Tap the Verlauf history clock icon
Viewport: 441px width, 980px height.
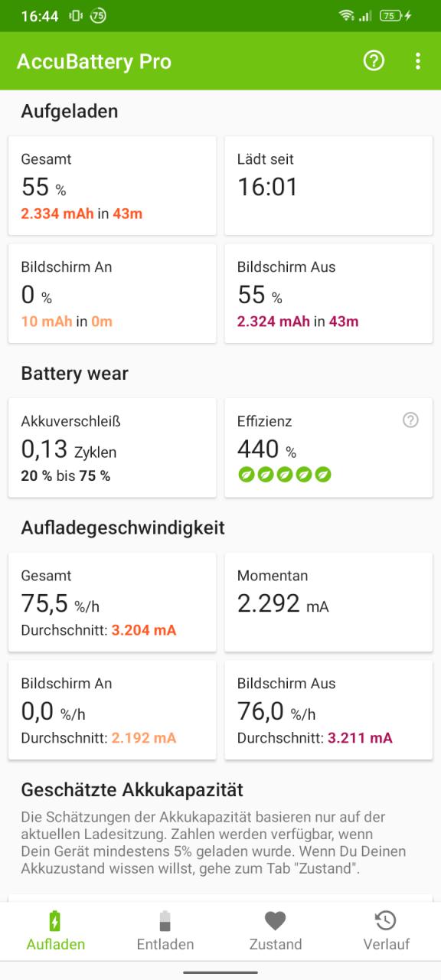click(x=386, y=920)
